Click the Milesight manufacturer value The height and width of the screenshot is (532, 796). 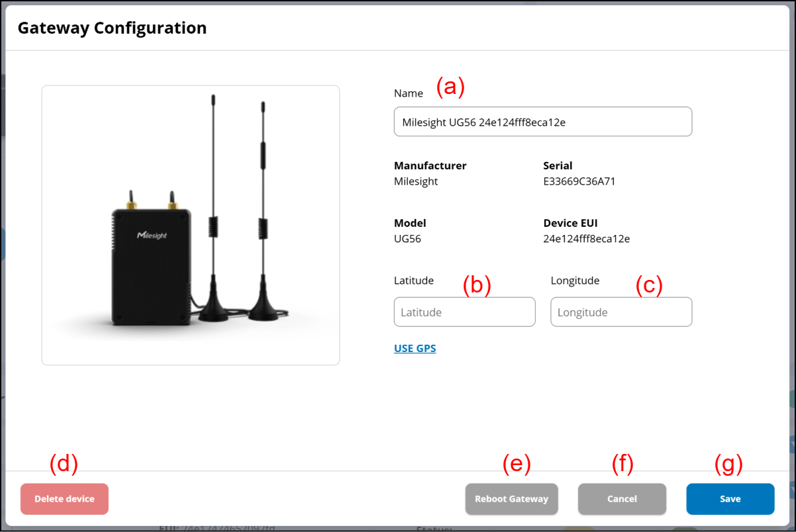click(416, 181)
